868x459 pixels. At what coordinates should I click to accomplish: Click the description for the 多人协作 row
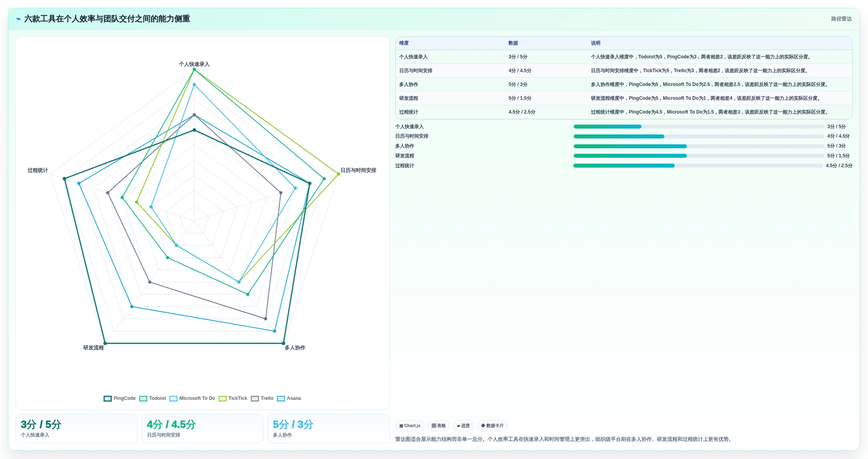click(710, 85)
